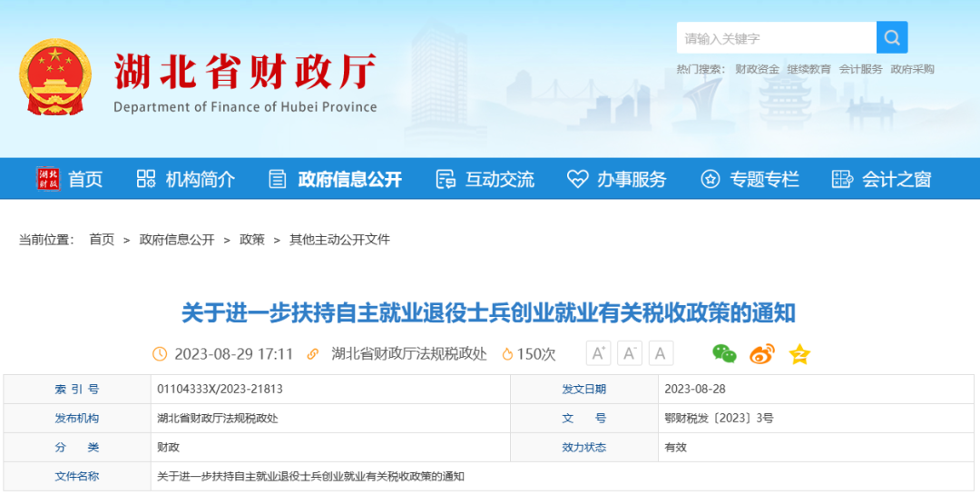Click the 政府采购 hot search link
Image resolution: width=980 pixels, height=495 pixels.
pyautogui.click(x=912, y=69)
